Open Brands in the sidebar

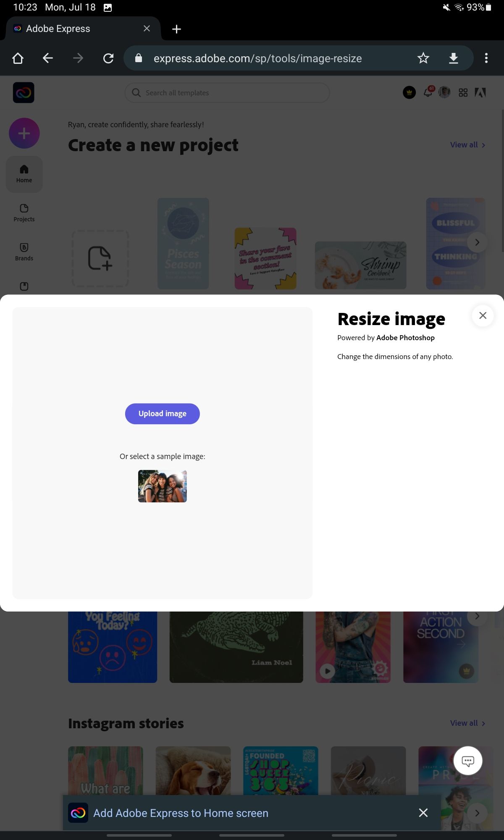(x=24, y=252)
